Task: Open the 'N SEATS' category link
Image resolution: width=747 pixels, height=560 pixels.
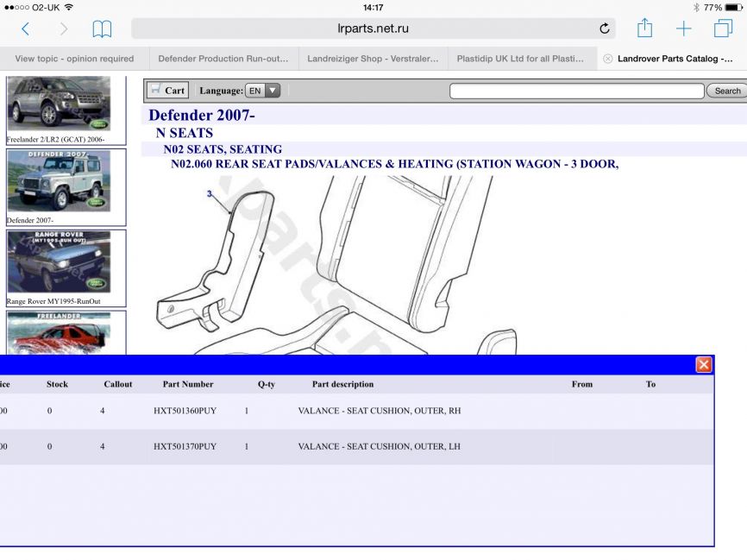Action: [x=185, y=133]
